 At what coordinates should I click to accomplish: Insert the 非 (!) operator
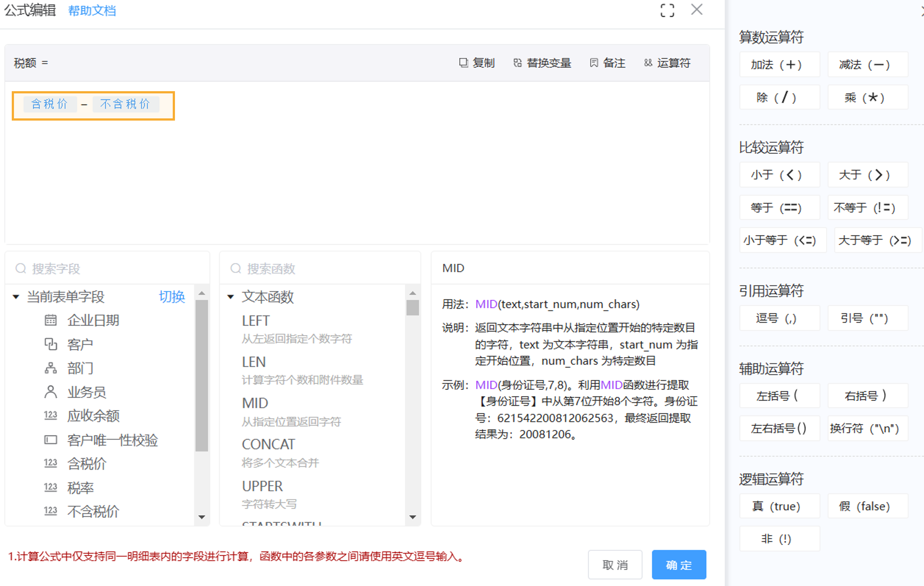coord(780,539)
